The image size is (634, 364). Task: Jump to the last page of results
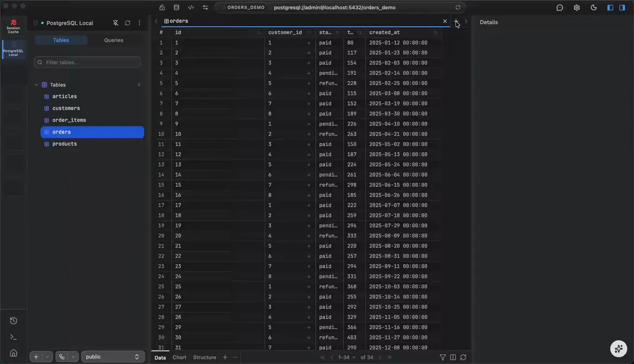[389, 357]
